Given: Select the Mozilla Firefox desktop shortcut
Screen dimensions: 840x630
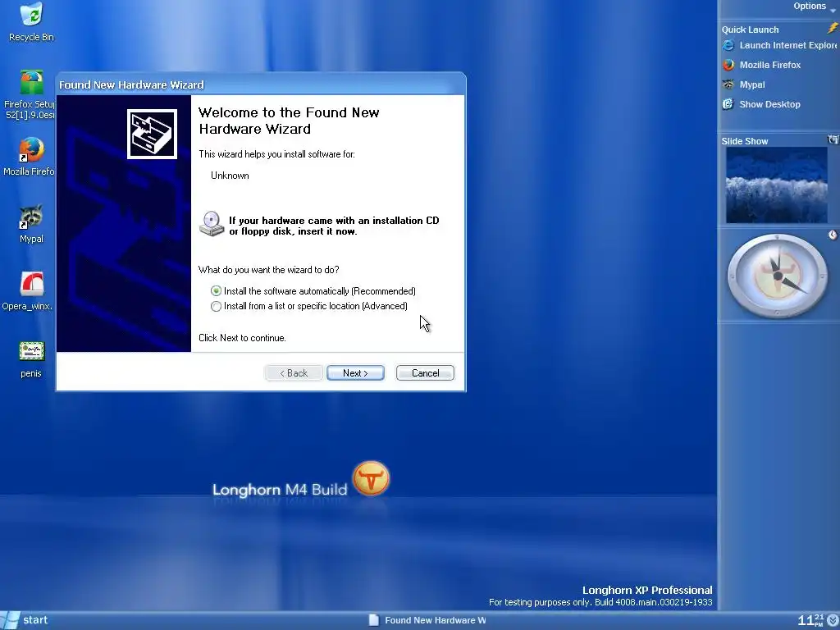Looking at the screenshot, I should point(30,157).
